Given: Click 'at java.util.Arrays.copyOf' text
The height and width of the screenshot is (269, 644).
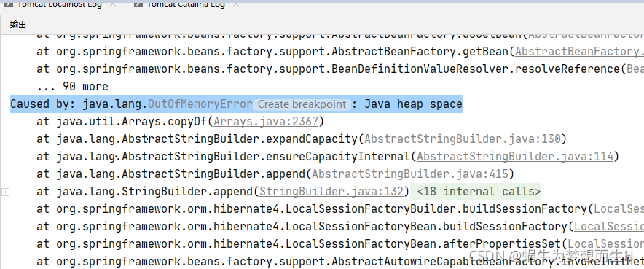Looking at the screenshot, I should tap(122, 122).
